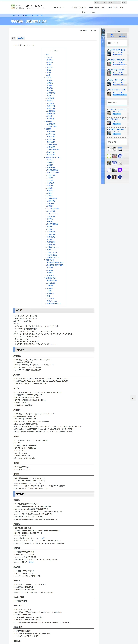The height and width of the screenshot is (644, 138).
Task: Click the panda face online user avatar
Action: click(109, 149)
